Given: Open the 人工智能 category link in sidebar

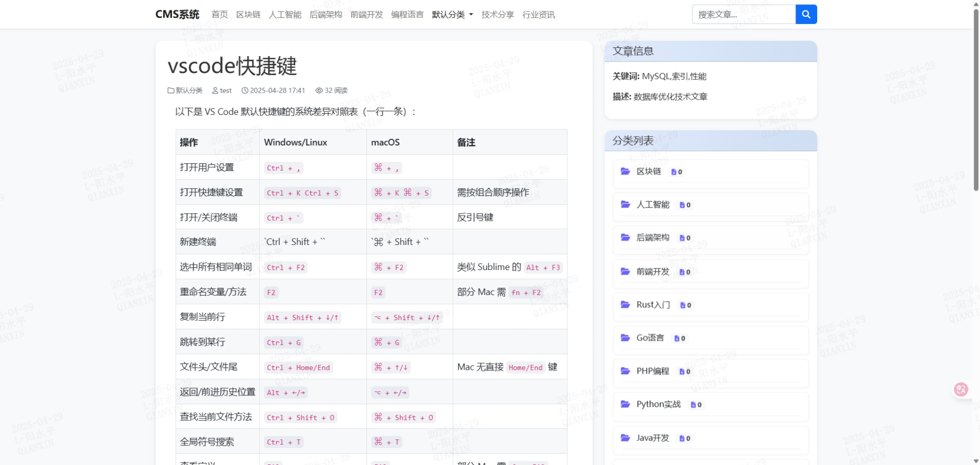Looking at the screenshot, I should point(653,205).
